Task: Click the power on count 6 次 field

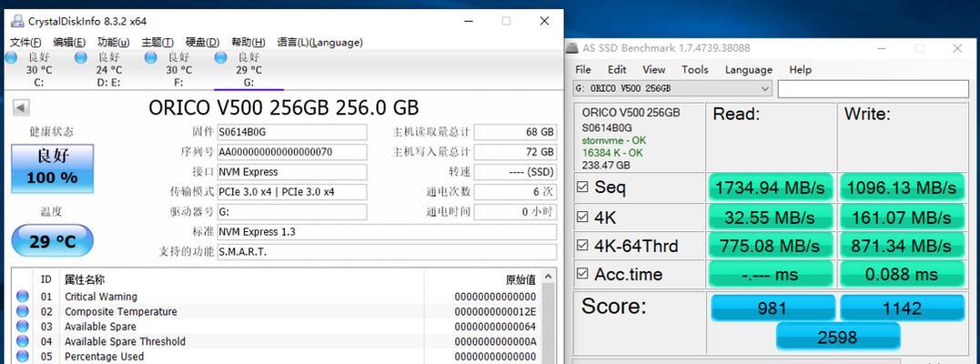Action: point(515,192)
